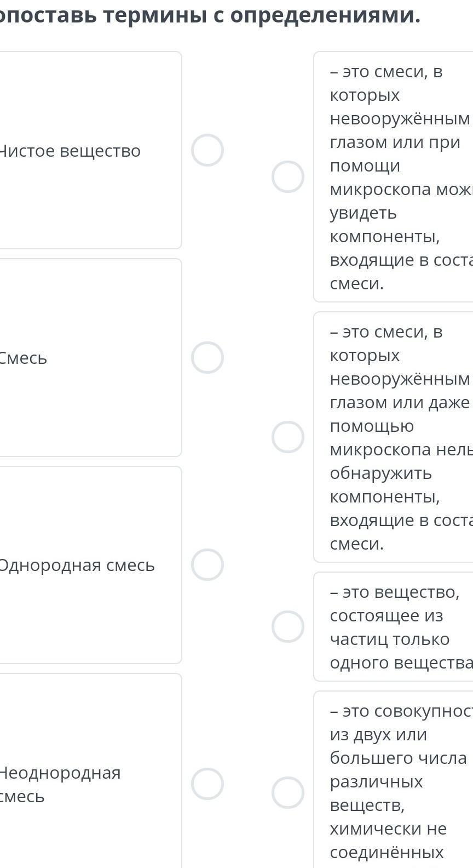The width and height of the screenshot is (473, 868).
Task: Click the text 'глазом или при помощи'
Action: [x=395, y=153]
